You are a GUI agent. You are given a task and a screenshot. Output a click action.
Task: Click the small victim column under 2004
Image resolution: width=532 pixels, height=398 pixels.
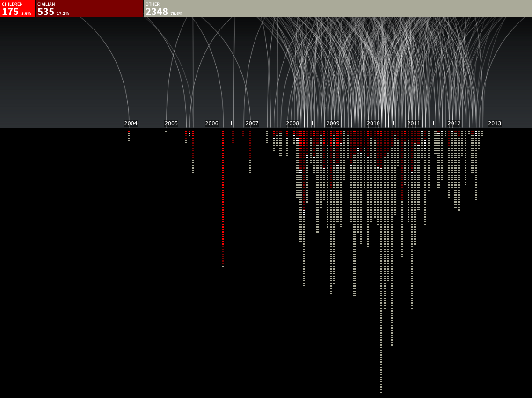click(129, 135)
